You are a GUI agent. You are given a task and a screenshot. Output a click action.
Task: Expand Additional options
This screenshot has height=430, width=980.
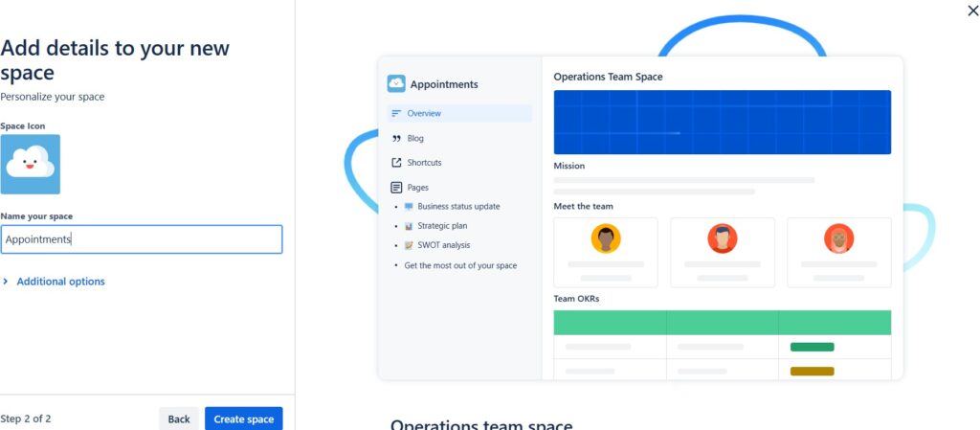[55, 282]
